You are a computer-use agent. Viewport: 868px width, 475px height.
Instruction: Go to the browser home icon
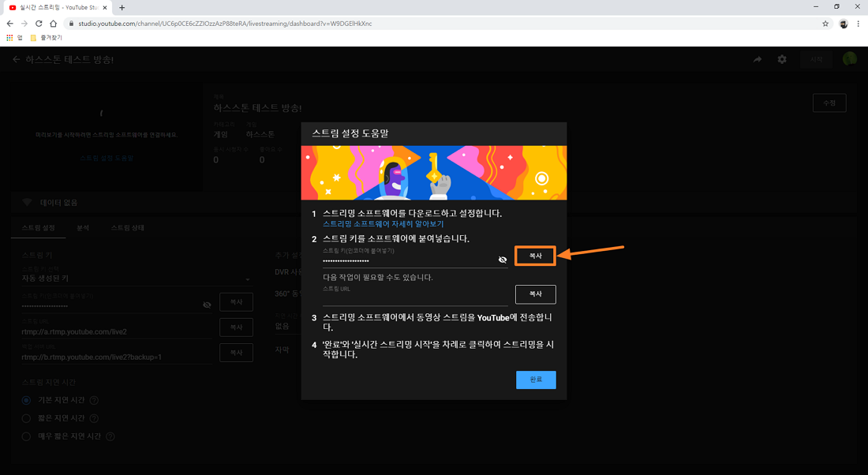click(53, 24)
